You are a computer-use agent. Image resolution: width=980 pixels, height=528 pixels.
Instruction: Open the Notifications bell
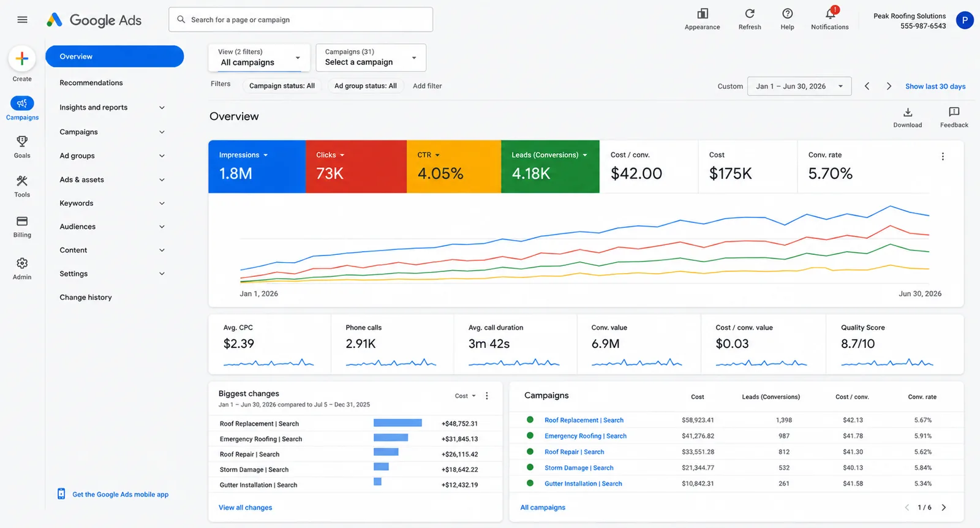831,13
